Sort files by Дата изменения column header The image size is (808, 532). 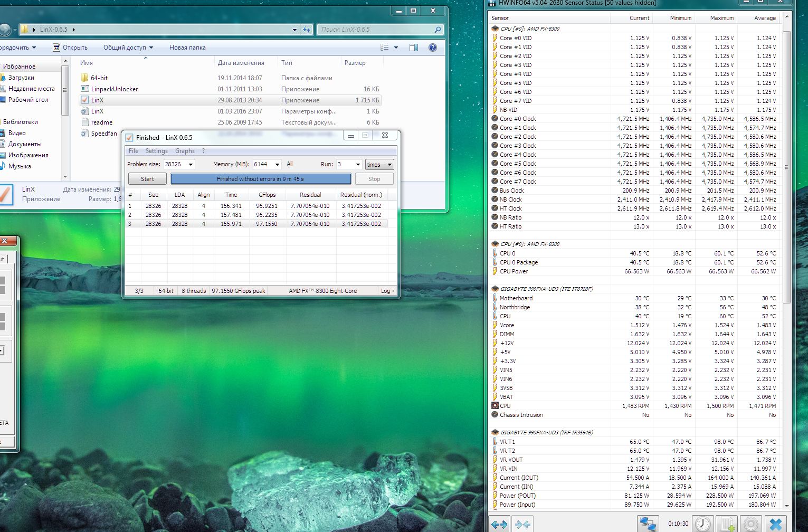246,63
